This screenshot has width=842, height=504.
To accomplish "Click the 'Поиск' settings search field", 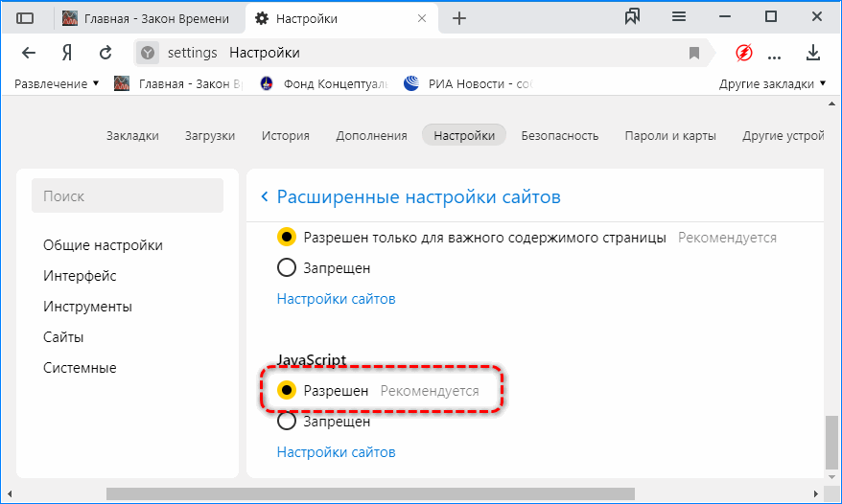I will click(128, 196).
